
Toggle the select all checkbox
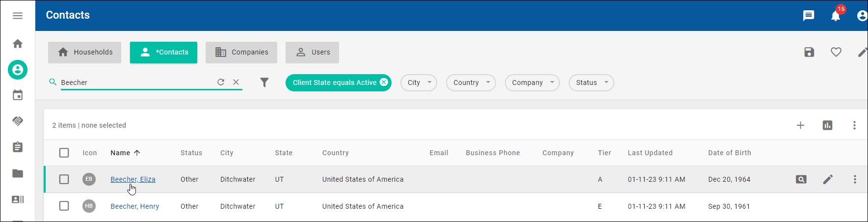pyautogui.click(x=64, y=153)
